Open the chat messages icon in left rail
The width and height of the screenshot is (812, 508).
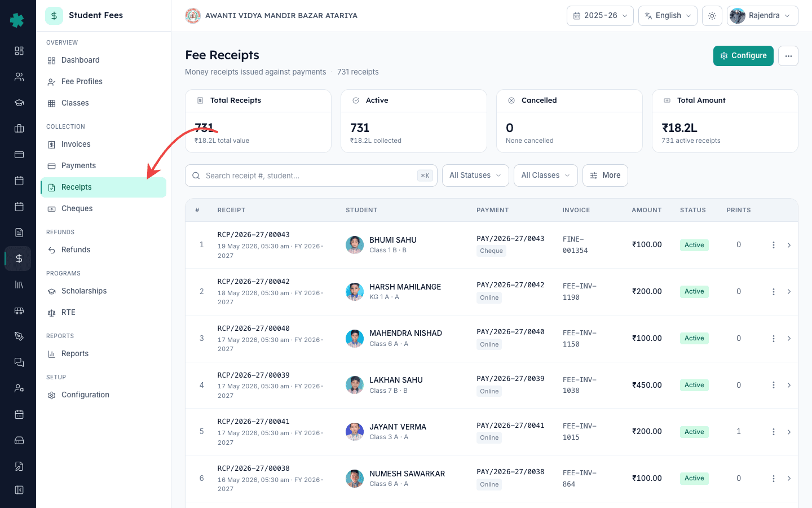(x=19, y=362)
